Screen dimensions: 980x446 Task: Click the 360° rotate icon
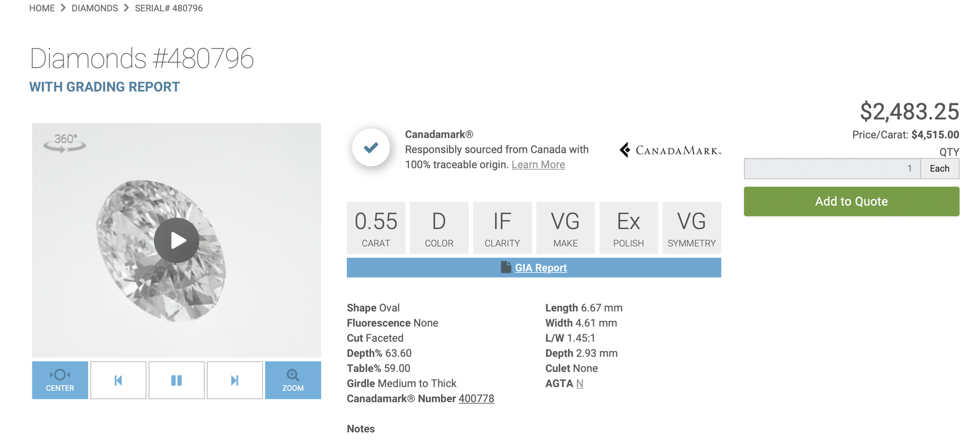65,142
